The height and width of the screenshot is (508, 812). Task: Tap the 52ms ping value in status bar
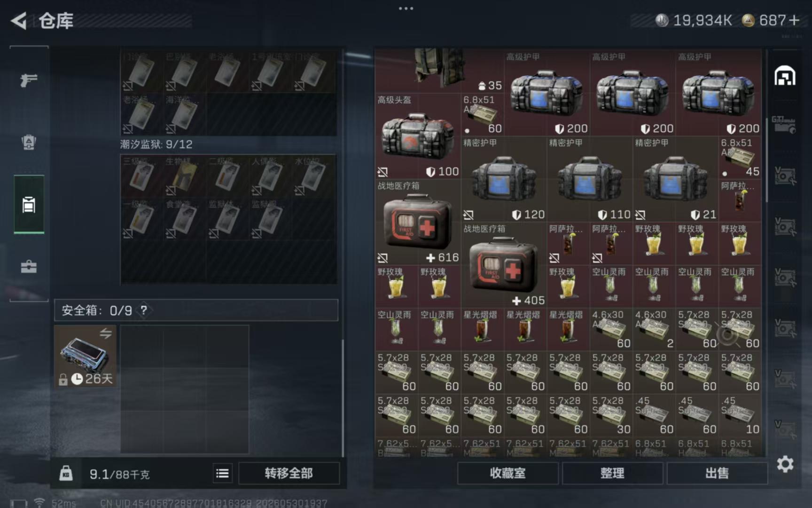point(64,503)
